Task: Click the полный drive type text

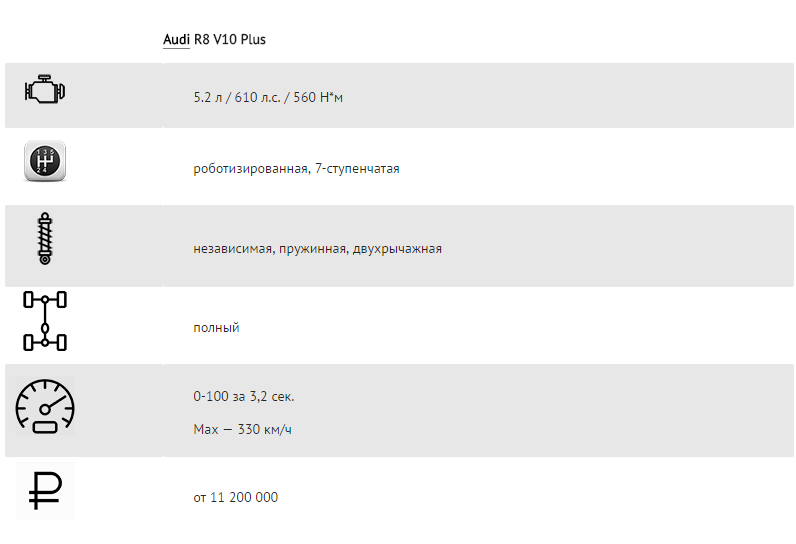Action: tap(216, 328)
